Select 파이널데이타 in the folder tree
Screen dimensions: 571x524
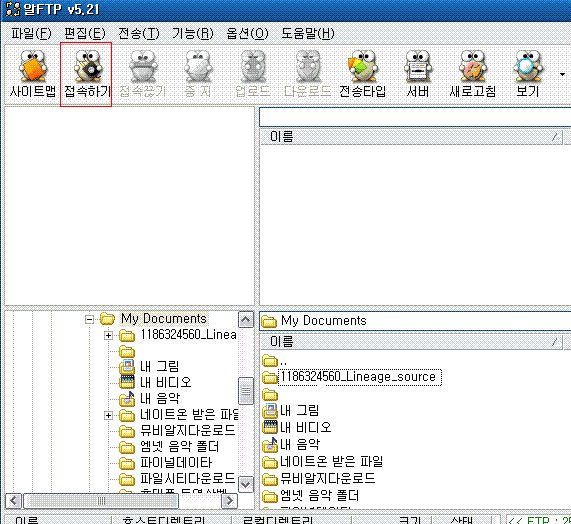click(x=176, y=463)
